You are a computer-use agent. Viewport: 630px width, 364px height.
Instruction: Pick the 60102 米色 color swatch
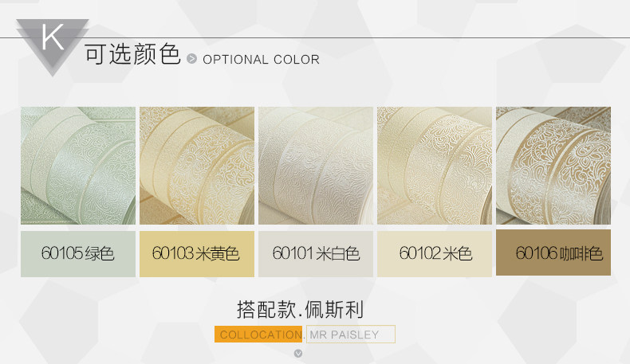click(435, 253)
